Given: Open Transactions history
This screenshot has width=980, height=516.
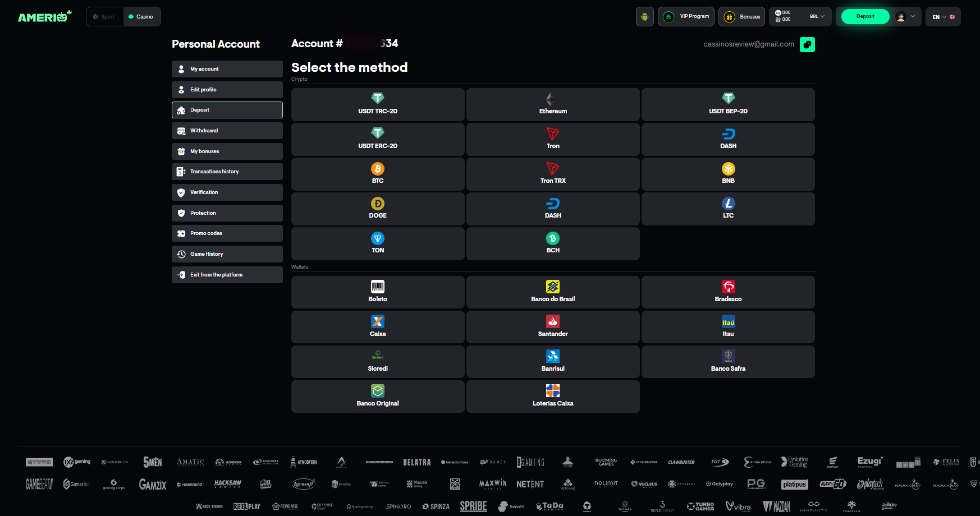Looking at the screenshot, I should coord(227,172).
